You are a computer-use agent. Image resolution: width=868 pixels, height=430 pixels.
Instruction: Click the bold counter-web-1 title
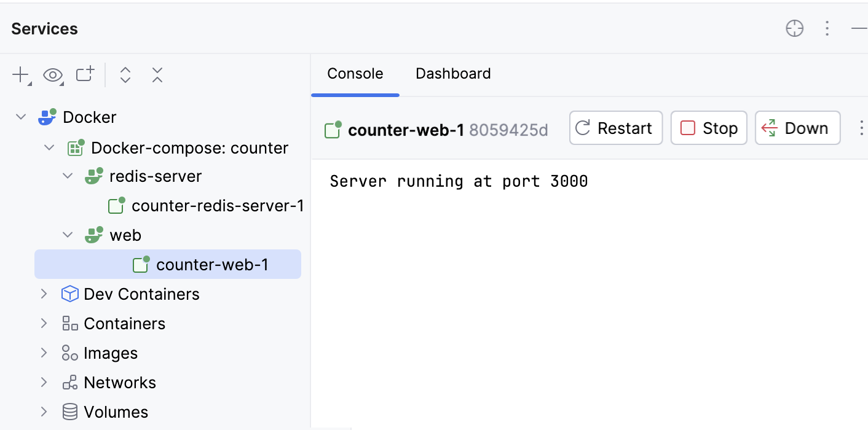[x=406, y=130]
